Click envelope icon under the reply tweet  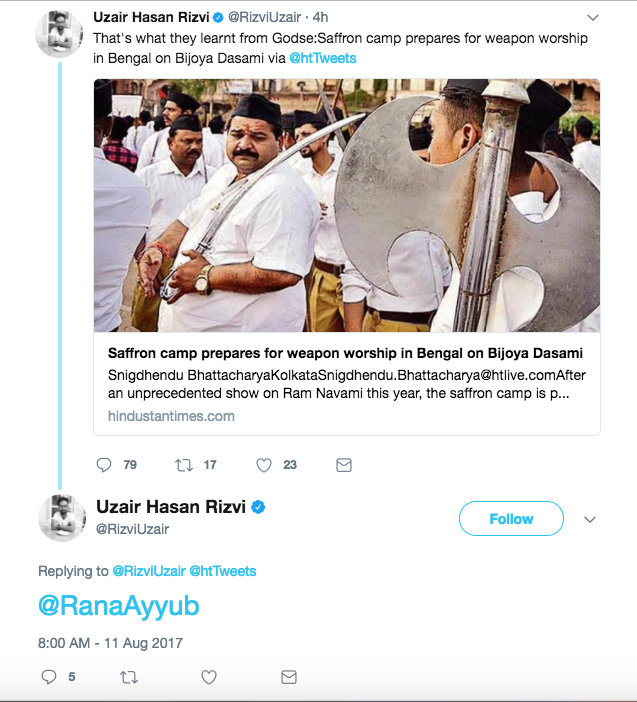click(289, 677)
